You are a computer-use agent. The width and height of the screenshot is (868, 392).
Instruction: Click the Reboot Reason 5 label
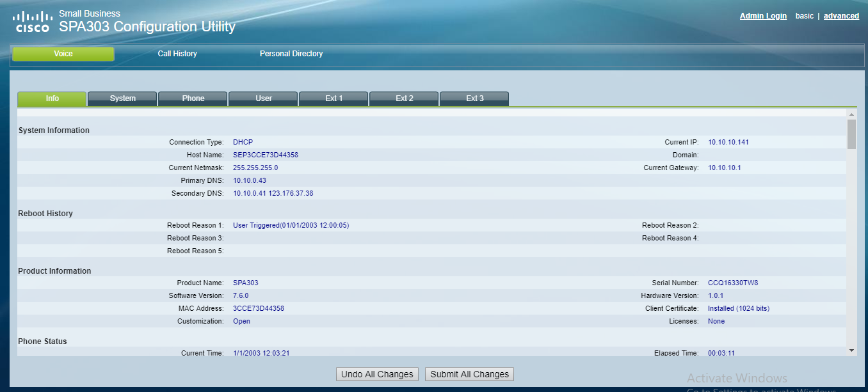coord(195,251)
